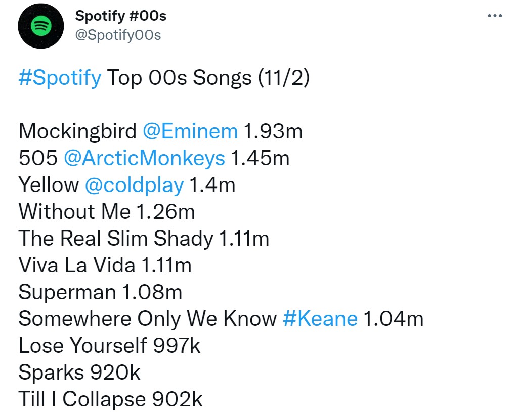Click the 505 song title text
The height and width of the screenshot is (420, 515).
(38, 158)
